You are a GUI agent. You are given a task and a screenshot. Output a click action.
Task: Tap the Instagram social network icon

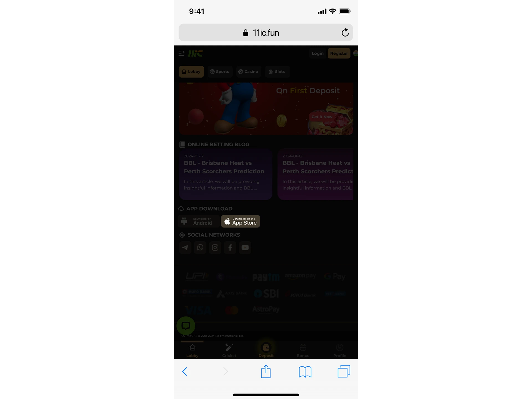[x=215, y=247]
